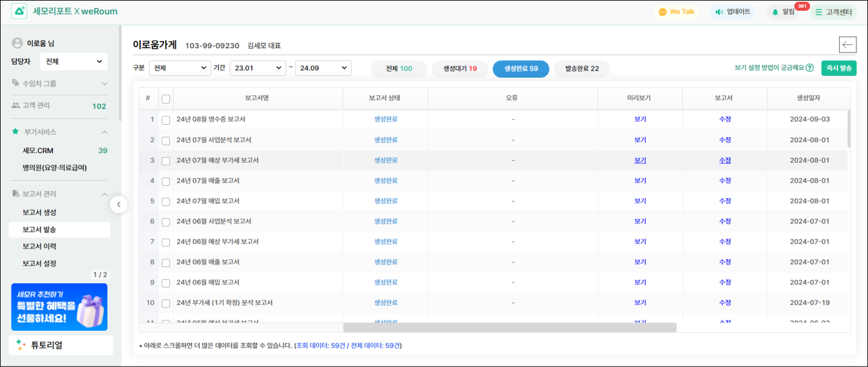
Task: Toggle the select-all header checkbox
Action: point(166,99)
